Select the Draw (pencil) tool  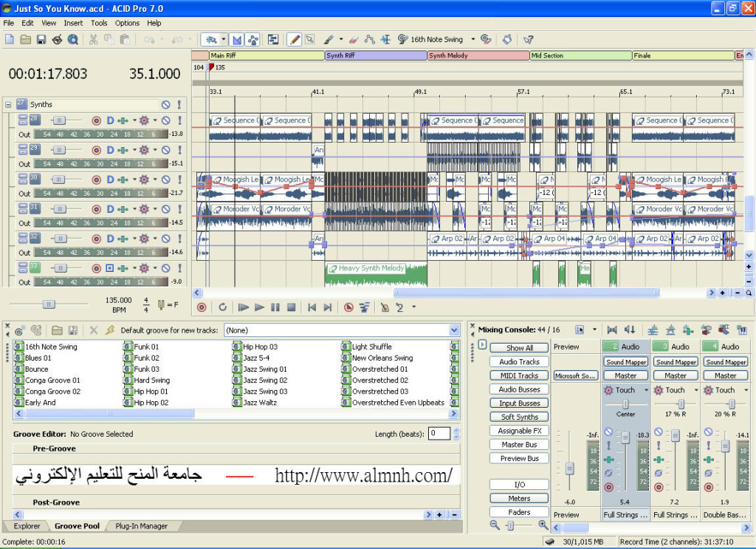pos(294,40)
